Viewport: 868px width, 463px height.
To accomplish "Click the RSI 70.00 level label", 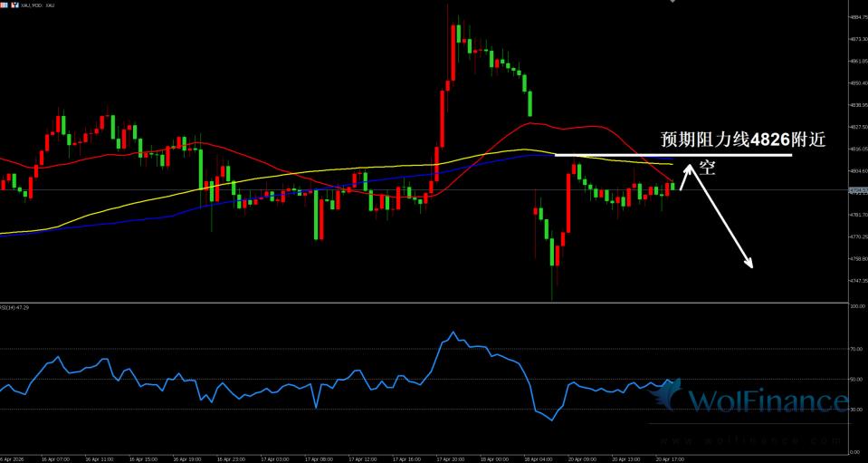I will coord(856,348).
